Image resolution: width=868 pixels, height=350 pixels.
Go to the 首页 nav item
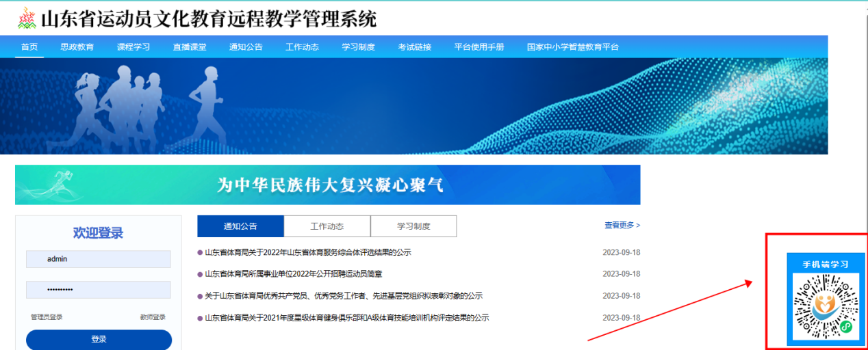pos(29,47)
